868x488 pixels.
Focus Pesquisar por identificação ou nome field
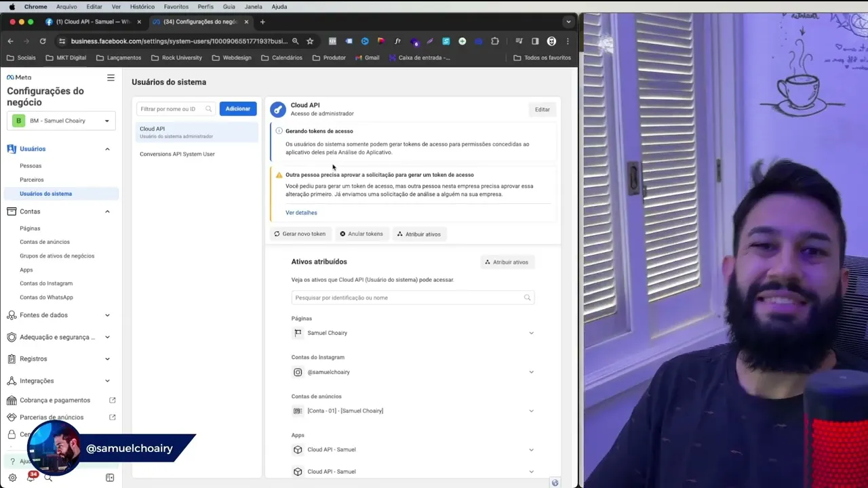(413, 298)
